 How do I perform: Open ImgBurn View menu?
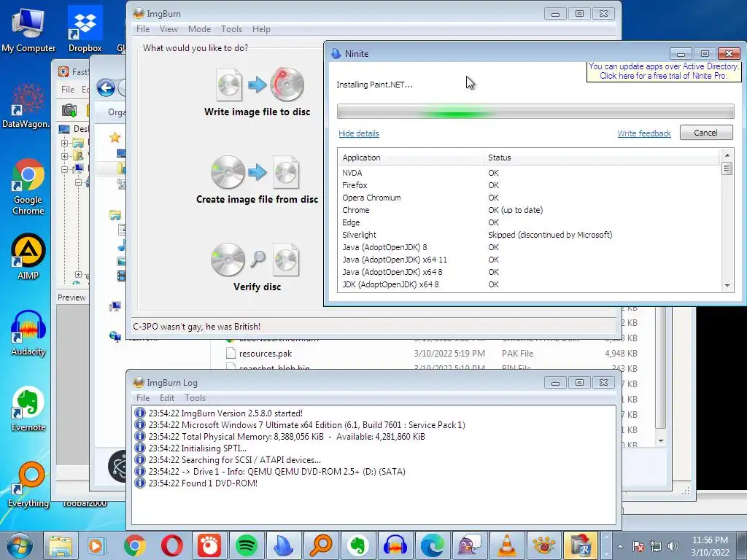click(x=169, y=29)
